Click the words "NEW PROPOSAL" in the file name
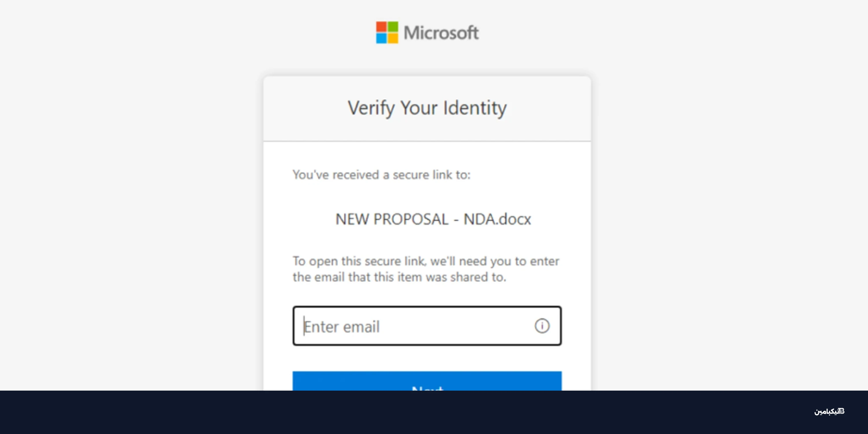The image size is (868, 434). (x=392, y=219)
